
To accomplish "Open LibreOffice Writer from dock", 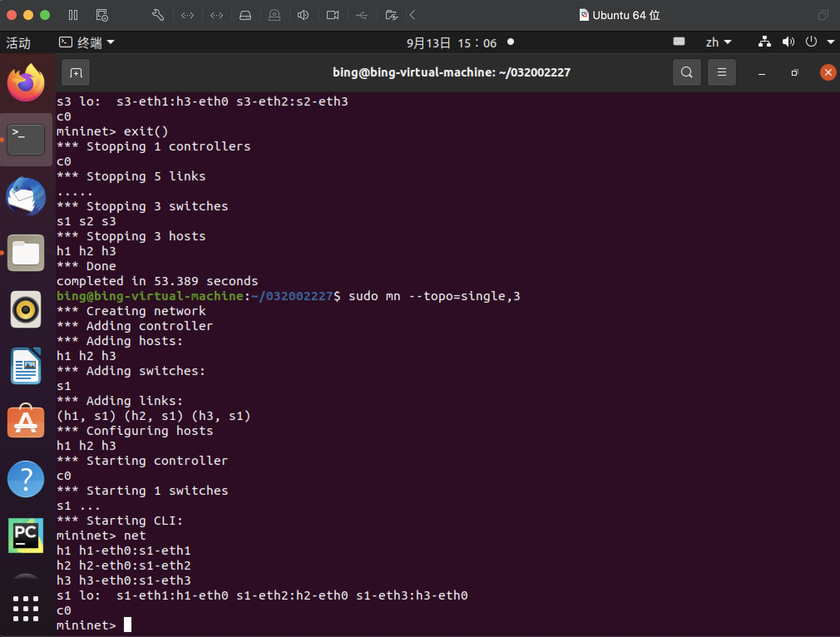I will tap(26, 366).
